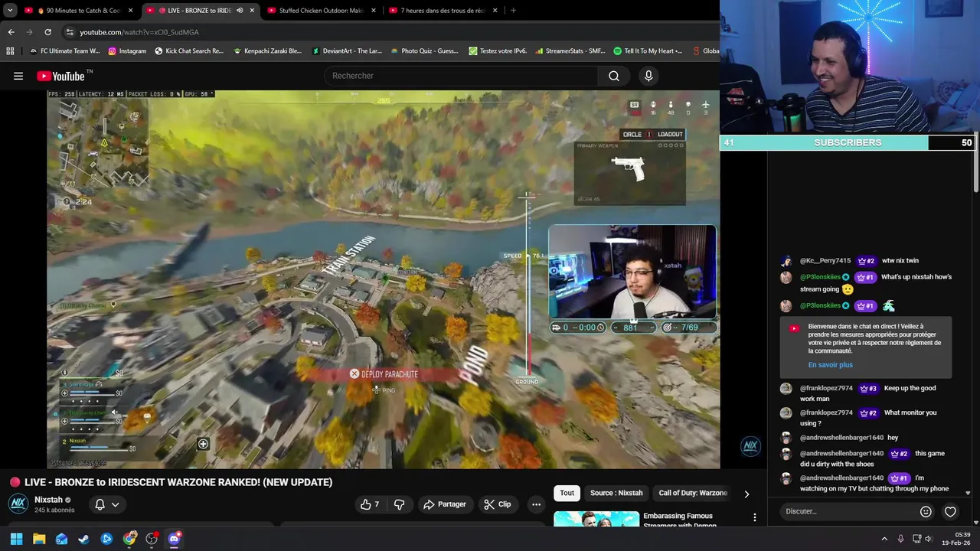This screenshot has width=980, height=551.
Task: Dislike the video with thumbs down
Action: [399, 504]
